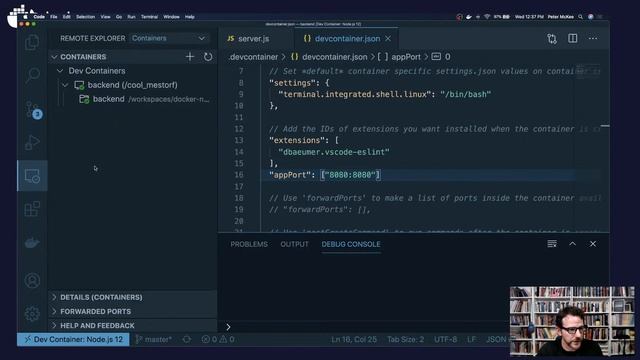
Task: Collapse the CONTAINERS section
Action: tap(54, 57)
